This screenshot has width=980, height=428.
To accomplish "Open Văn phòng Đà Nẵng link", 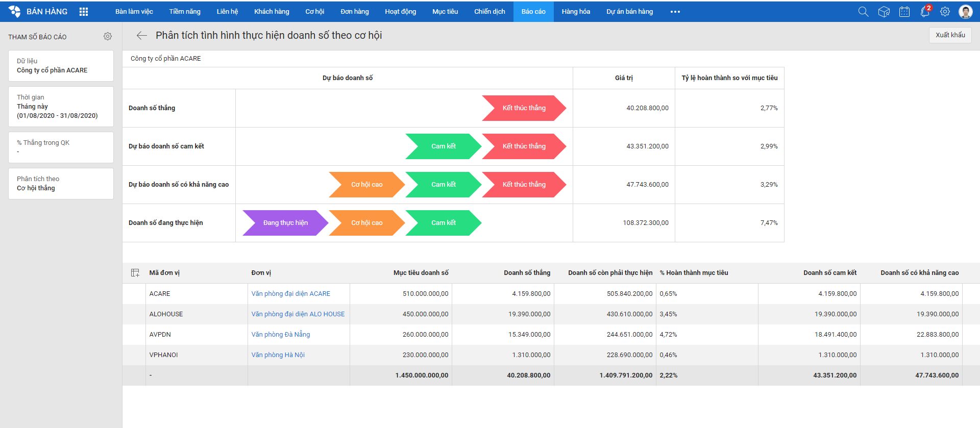I will 281,335.
